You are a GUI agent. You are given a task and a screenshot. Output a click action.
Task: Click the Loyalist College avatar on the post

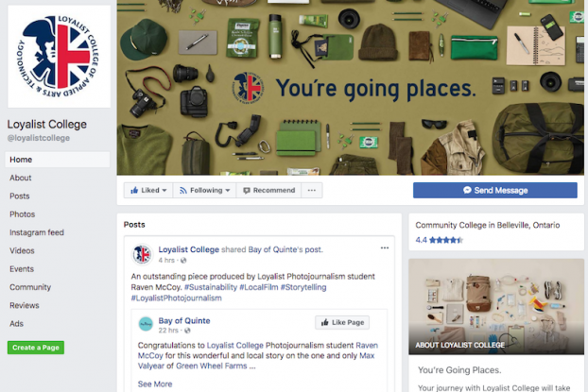click(142, 254)
